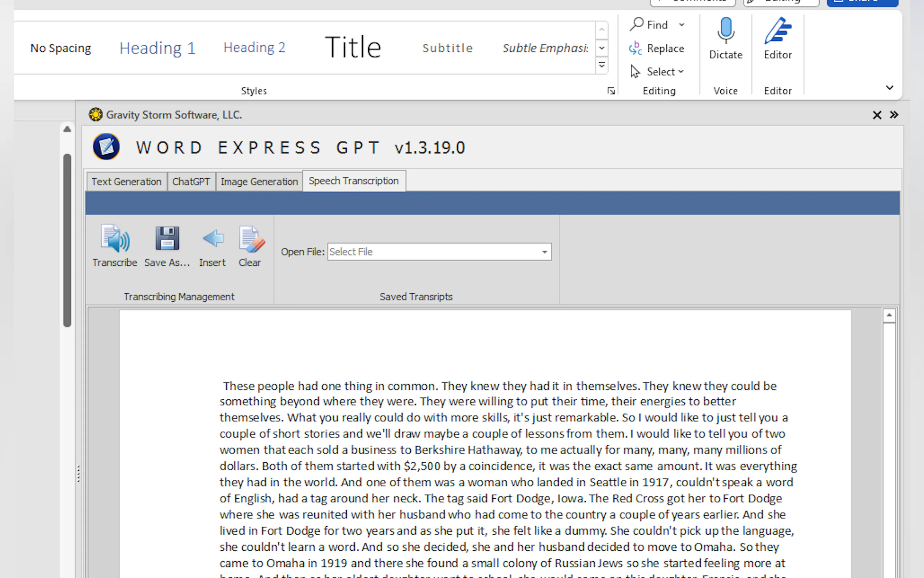Click the Word Express GPT logo
The height and width of the screenshot is (578, 924).
point(107,147)
